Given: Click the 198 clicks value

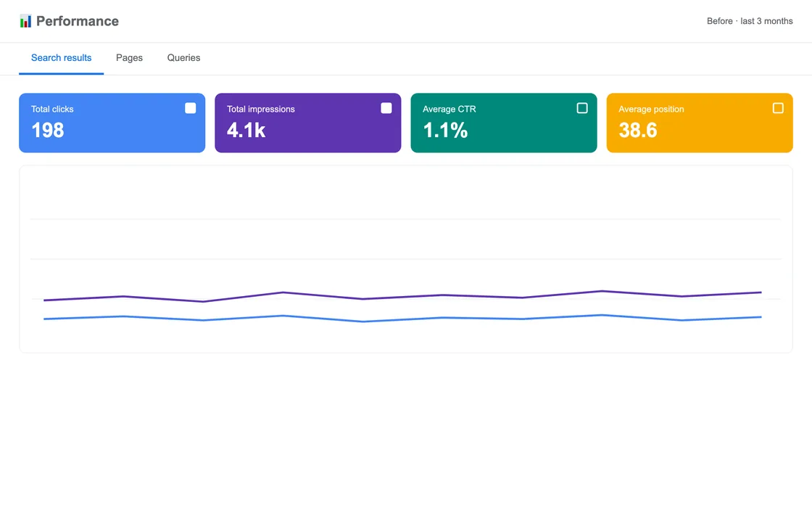Looking at the screenshot, I should point(48,130).
